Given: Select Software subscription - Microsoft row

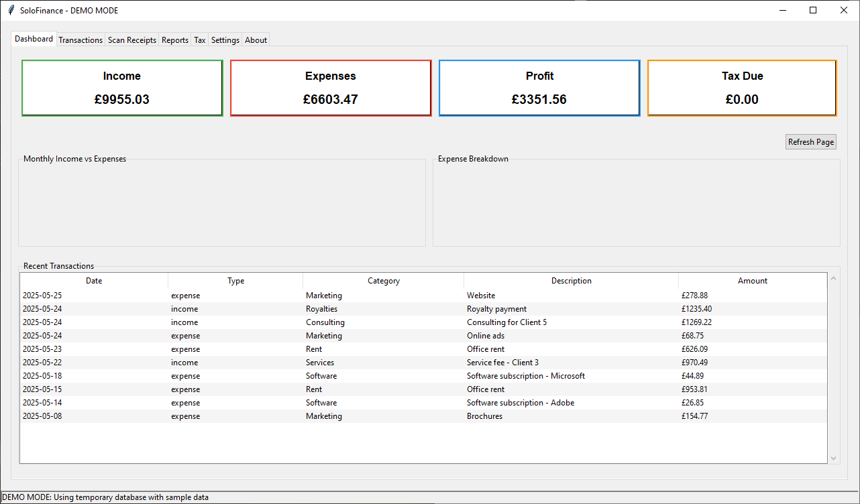Looking at the screenshot, I should click(423, 376).
